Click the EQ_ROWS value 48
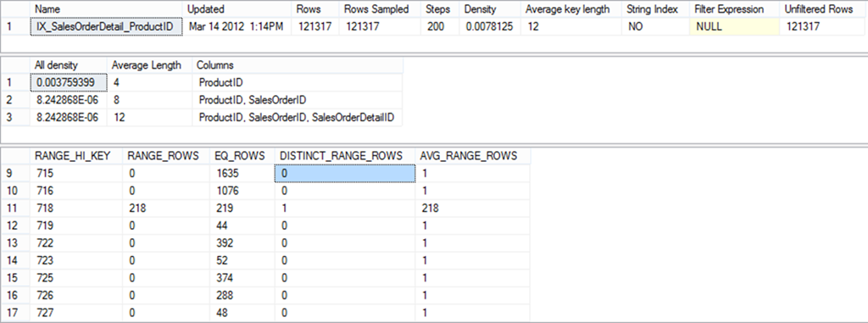 [242, 312]
